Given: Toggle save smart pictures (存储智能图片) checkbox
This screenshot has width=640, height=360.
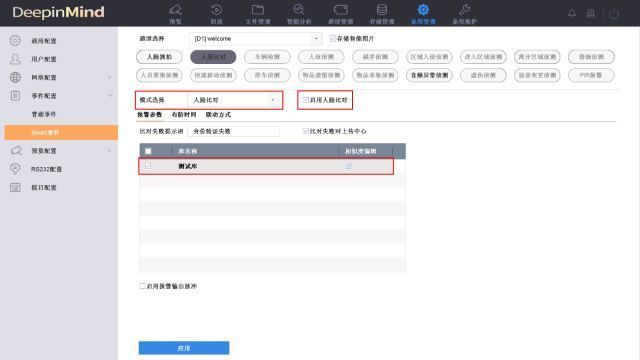Looking at the screenshot, I should pos(333,38).
